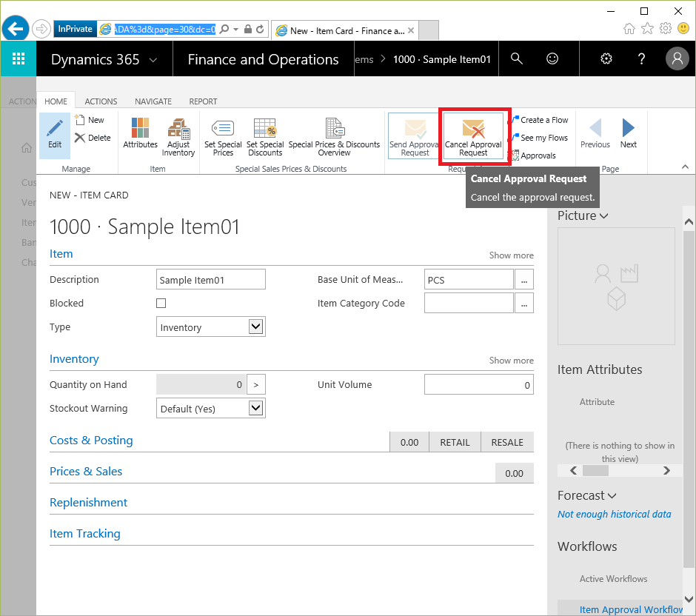The width and height of the screenshot is (696, 616).
Task: Click the item picture placeholder
Action: pyautogui.click(x=616, y=287)
